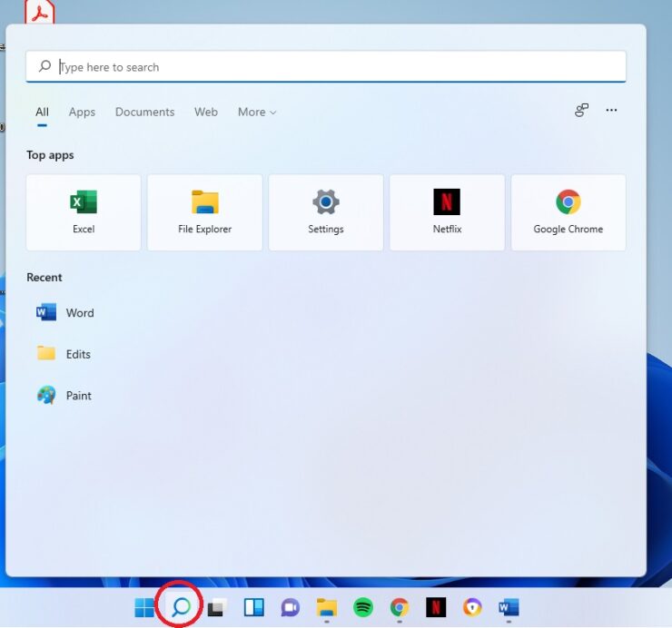Click the magnifier icon in search box

pyautogui.click(x=45, y=66)
